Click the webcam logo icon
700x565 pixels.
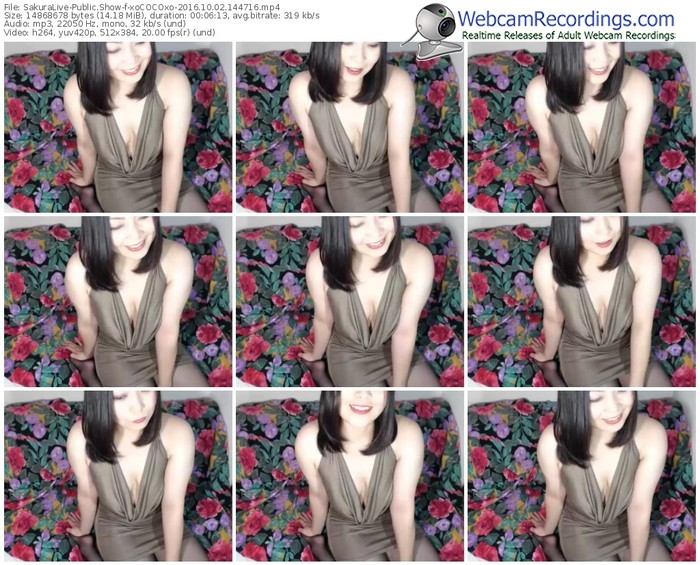point(431,30)
